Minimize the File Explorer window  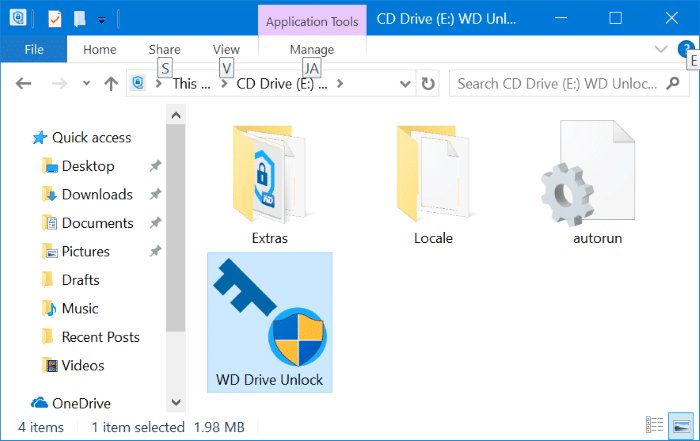point(561,18)
